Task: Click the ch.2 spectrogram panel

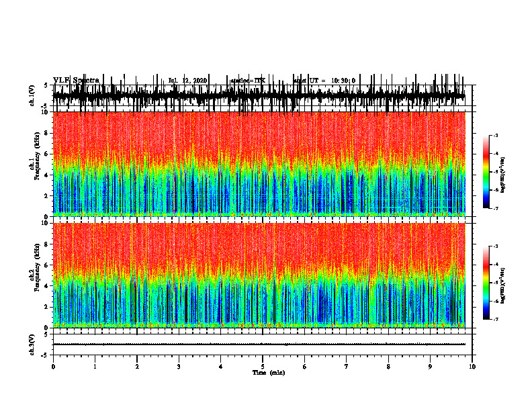Action: [x=259, y=275]
